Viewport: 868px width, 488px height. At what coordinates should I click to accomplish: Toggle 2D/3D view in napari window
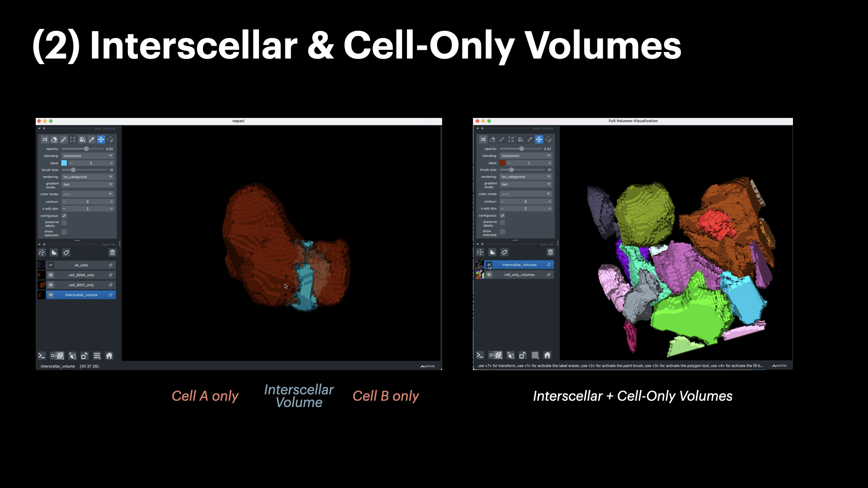coord(57,356)
